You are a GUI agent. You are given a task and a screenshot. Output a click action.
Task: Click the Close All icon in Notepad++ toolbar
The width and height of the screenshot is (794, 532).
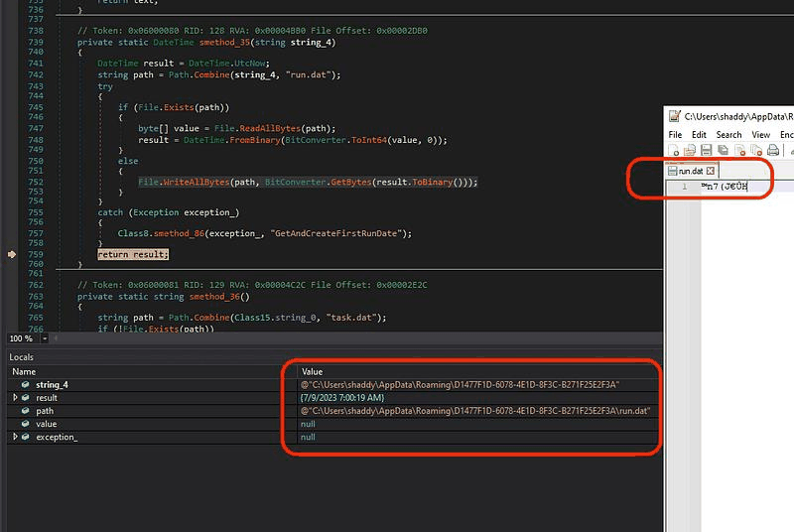coord(756,150)
